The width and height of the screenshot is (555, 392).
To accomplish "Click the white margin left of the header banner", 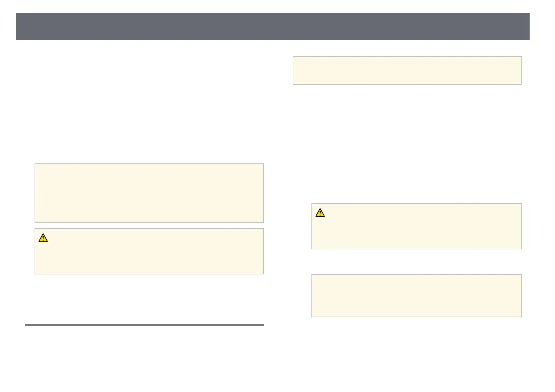I will [8, 26].
